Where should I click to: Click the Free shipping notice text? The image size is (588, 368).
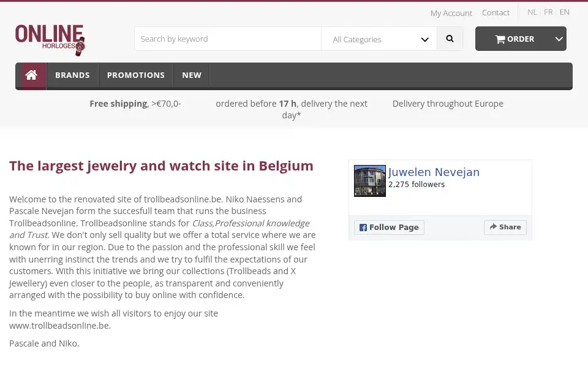[135, 104]
